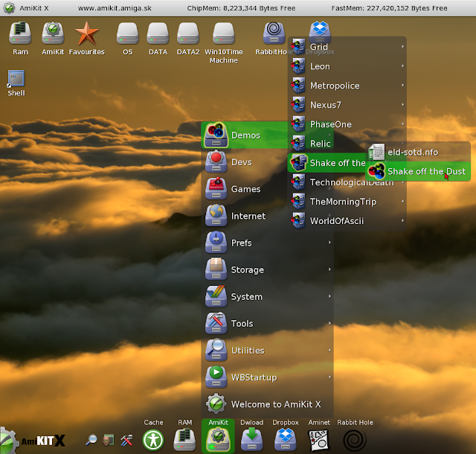Open the Tools menu entry
This screenshot has width=476, height=454.
click(x=267, y=323)
